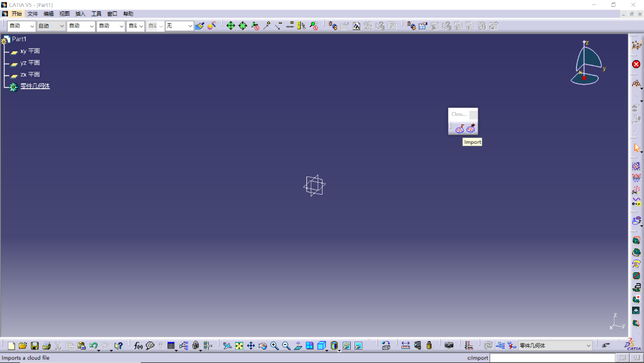The width and height of the screenshot is (644, 363).
Task: Toggle the Rotate view mode icon
Action: [x=263, y=345]
